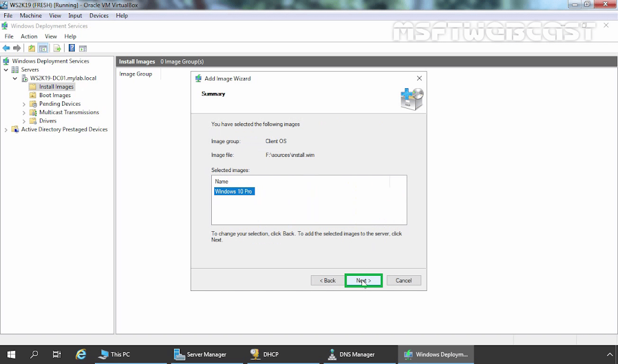Collapse the Servers tree node
618x364 pixels.
point(6,70)
